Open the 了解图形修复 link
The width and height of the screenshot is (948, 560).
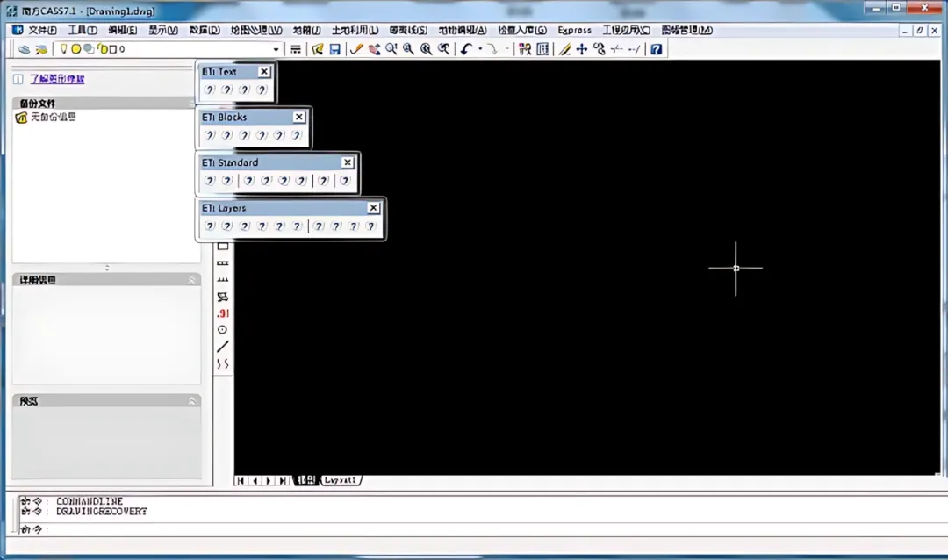tap(57, 79)
